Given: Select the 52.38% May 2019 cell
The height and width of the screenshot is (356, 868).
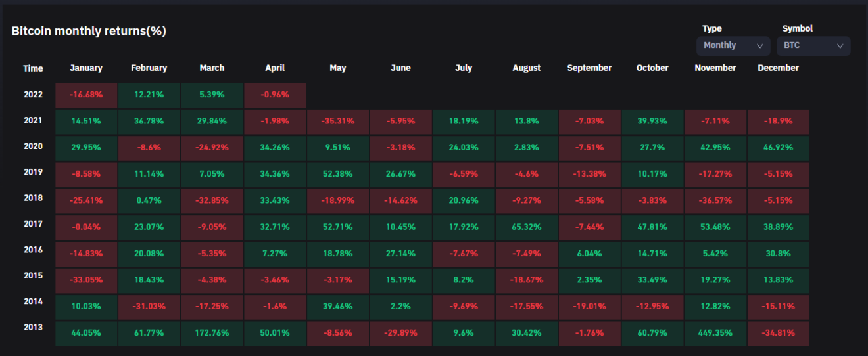Looking at the screenshot, I should [x=337, y=174].
